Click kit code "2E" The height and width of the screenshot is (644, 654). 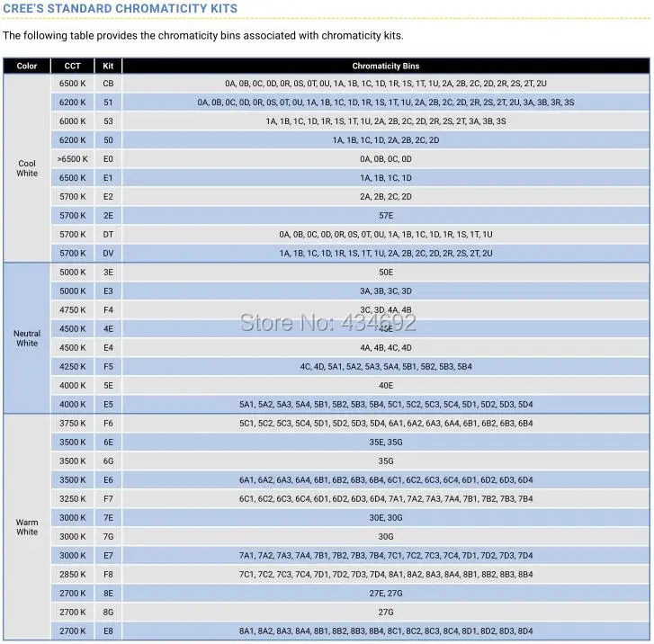pos(108,216)
